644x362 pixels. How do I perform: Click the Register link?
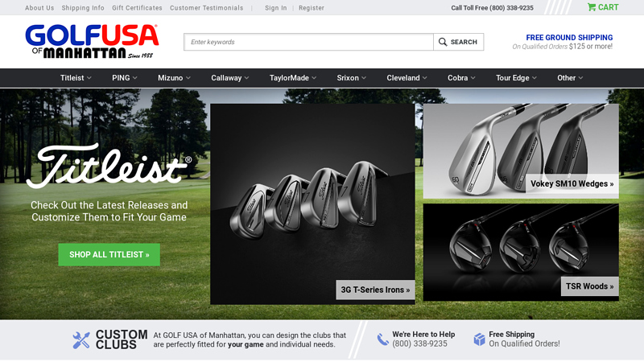coord(312,8)
